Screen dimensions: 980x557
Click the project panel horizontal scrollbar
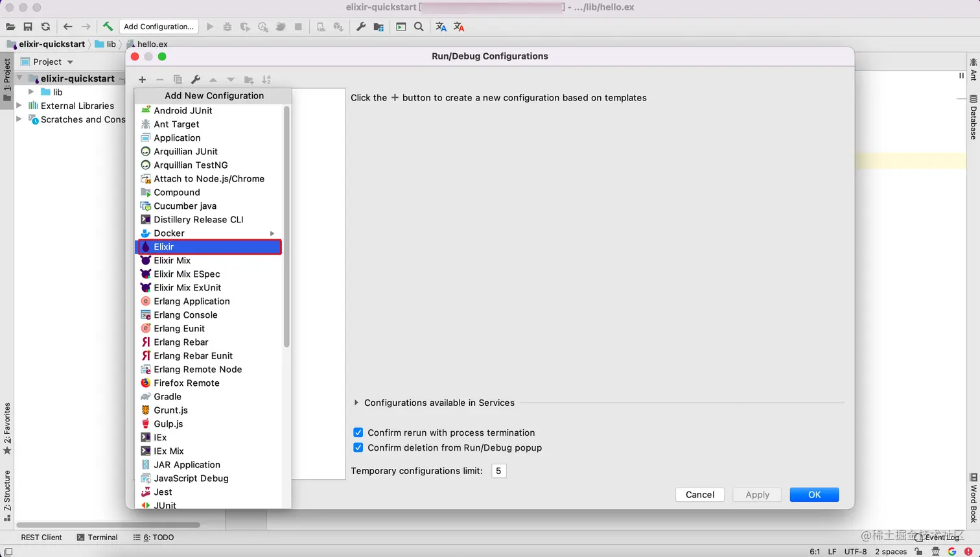pyautogui.click(x=108, y=525)
